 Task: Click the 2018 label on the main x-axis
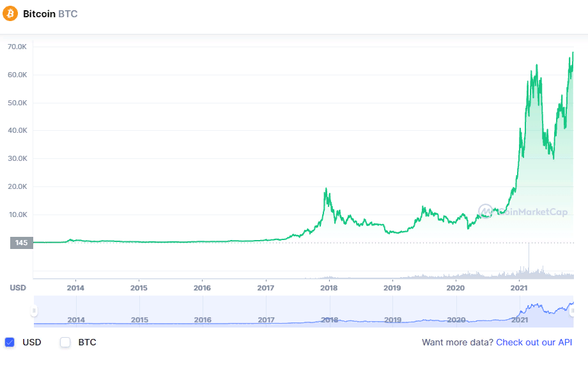329,288
